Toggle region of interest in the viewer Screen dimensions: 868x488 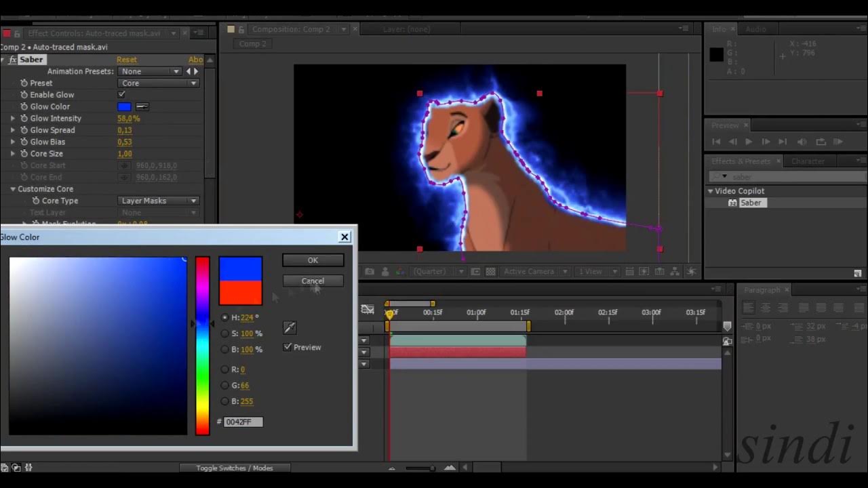pos(475,271)
